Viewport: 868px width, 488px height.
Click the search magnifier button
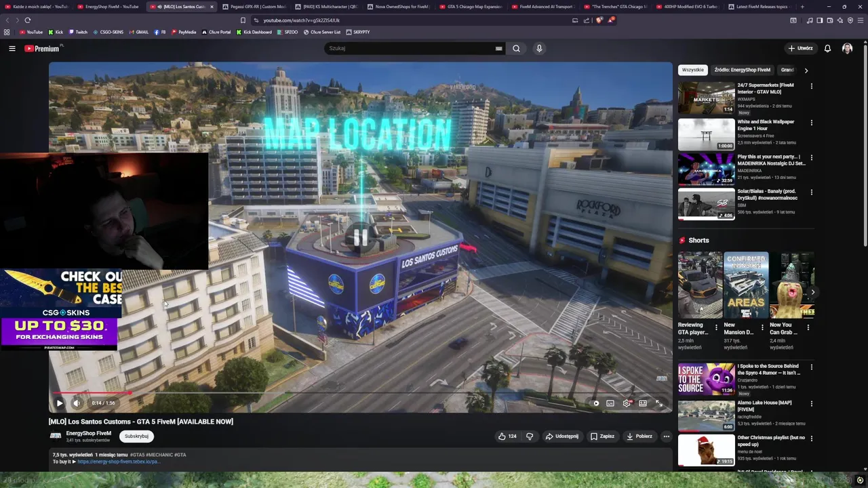click(x=516, y=49)
